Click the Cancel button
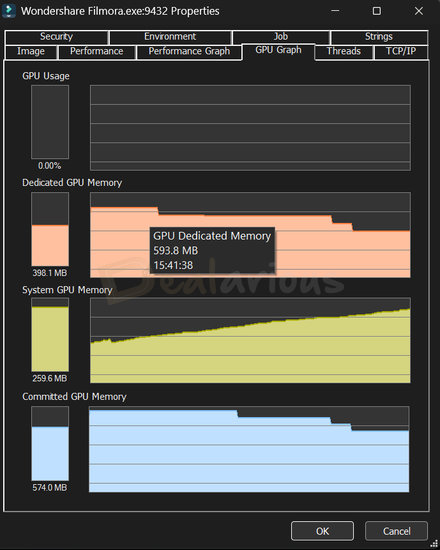The height and width of the screenshot is (550, 440). pyautogui.click(x=396, y=531)
